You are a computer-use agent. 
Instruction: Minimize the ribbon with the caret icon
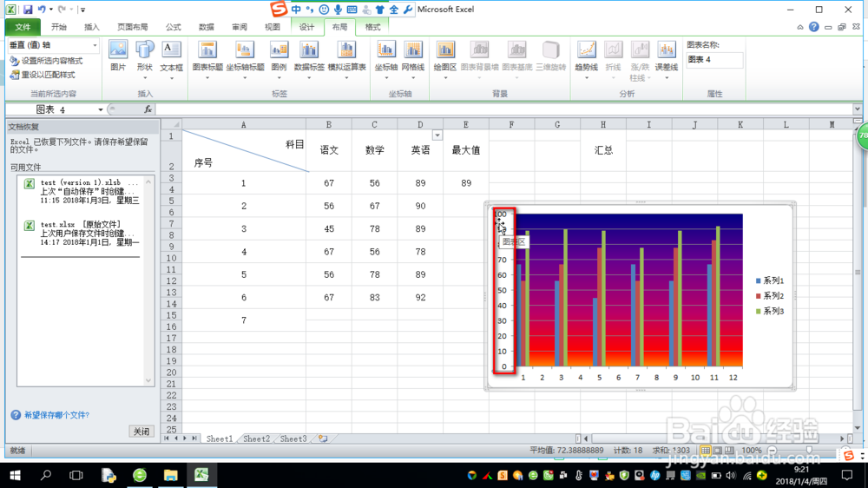point(800,27)
